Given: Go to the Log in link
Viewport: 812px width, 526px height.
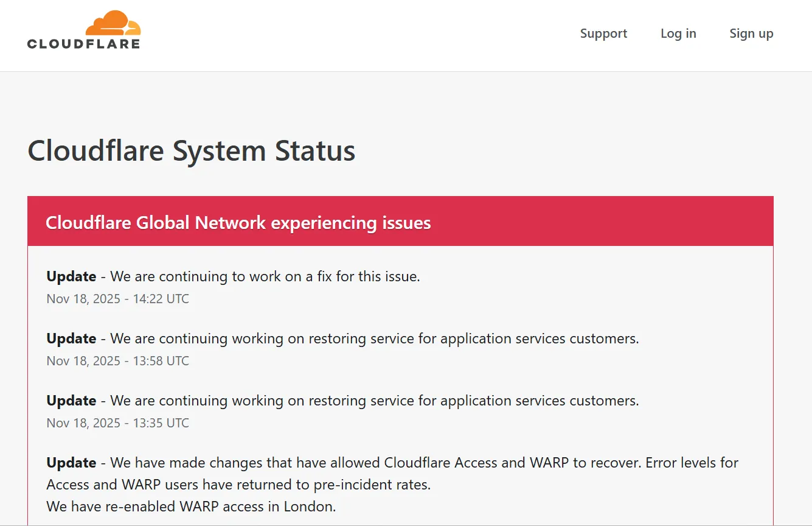Looking at the screenshot, I should [x=678, y=33].
